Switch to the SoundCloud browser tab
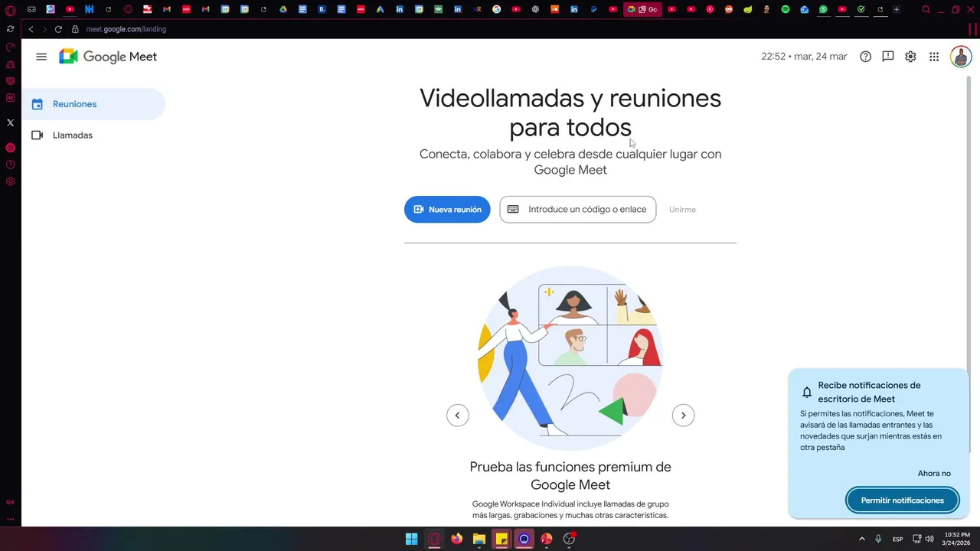Viewport: 980px width, 551px height. coord(555,9)
